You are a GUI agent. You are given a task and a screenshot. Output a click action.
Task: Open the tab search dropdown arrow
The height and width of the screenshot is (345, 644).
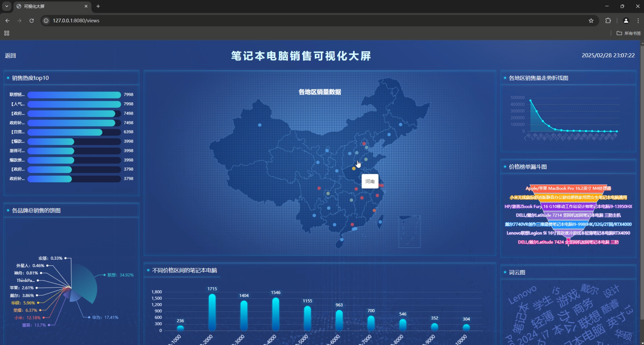coord(7,6)
